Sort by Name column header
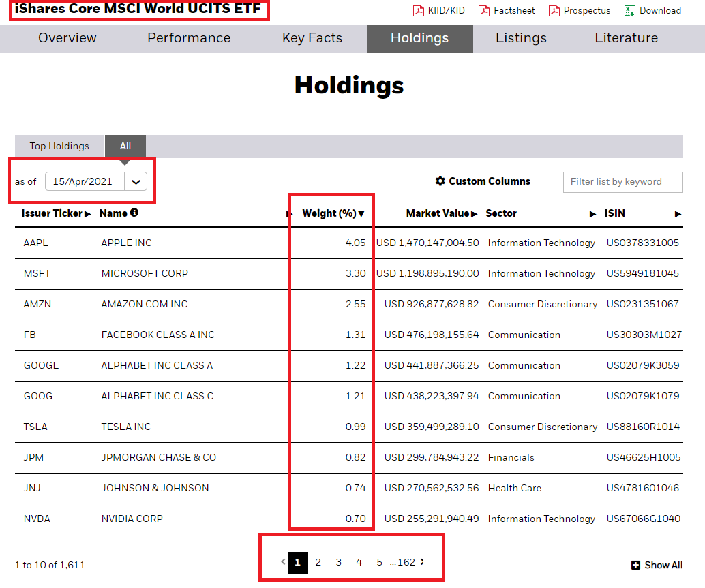The width and height of the screenshot is (705, 588). point(113,213)
